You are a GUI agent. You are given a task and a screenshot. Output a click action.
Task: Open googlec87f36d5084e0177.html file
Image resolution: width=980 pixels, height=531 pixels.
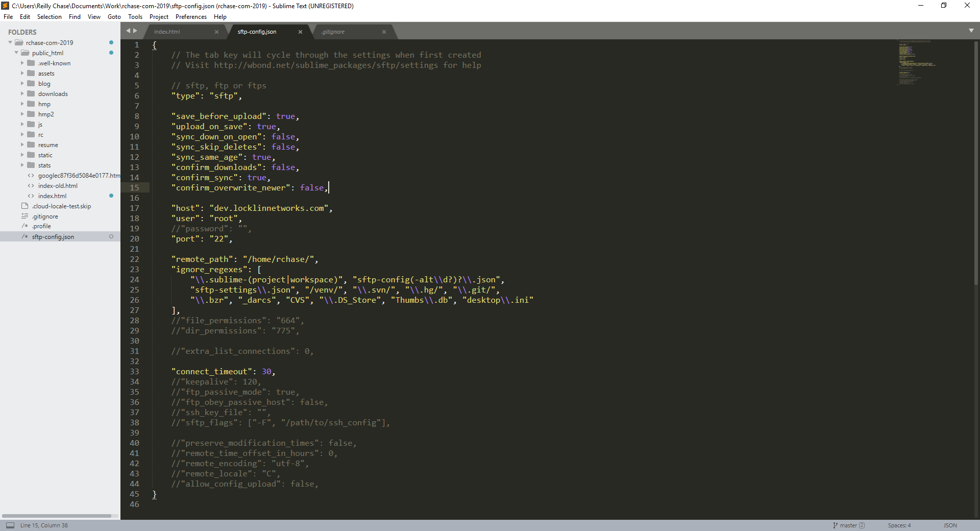tap(79, 176)
